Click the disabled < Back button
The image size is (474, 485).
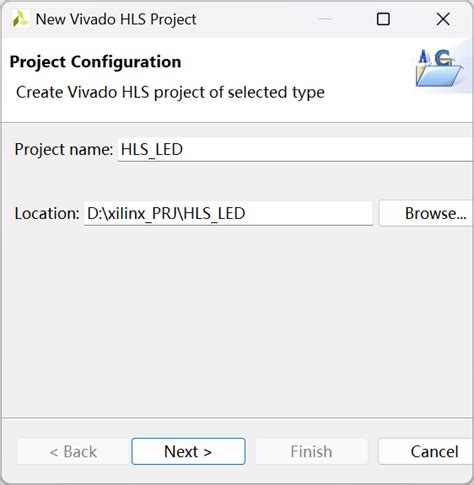73,452
